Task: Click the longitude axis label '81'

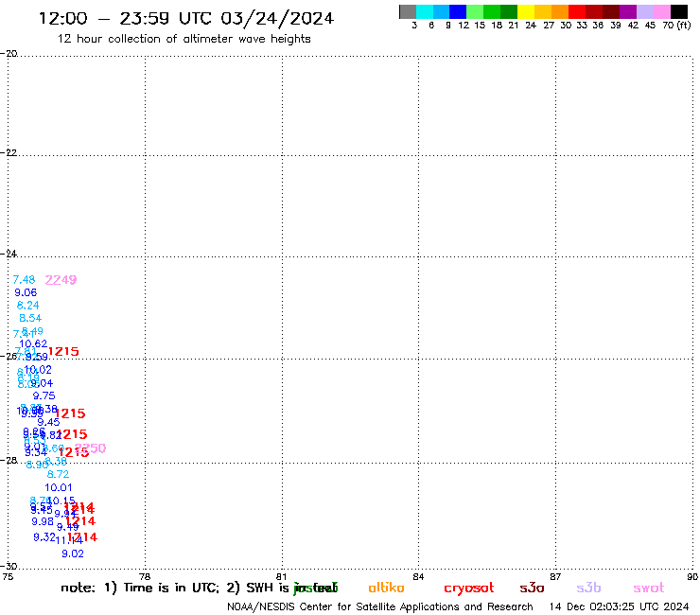Action: (x=281, y=577)
